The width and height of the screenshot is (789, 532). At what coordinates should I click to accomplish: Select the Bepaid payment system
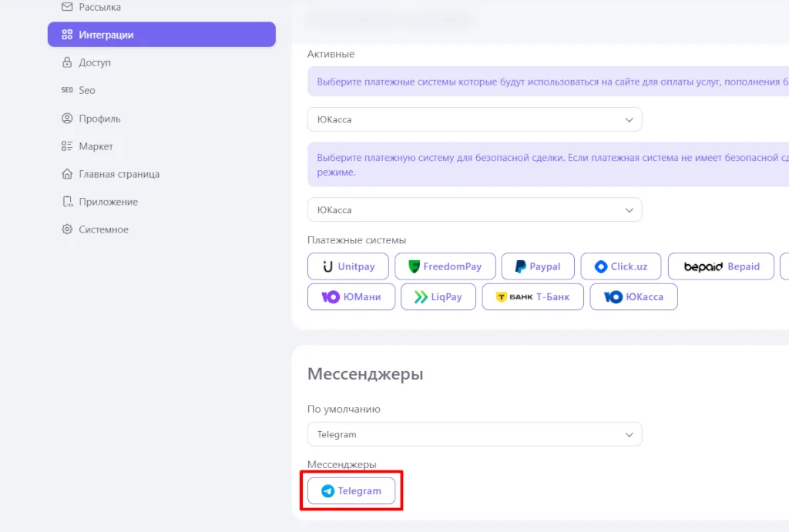pyautogui.click(x=720, y=266)
